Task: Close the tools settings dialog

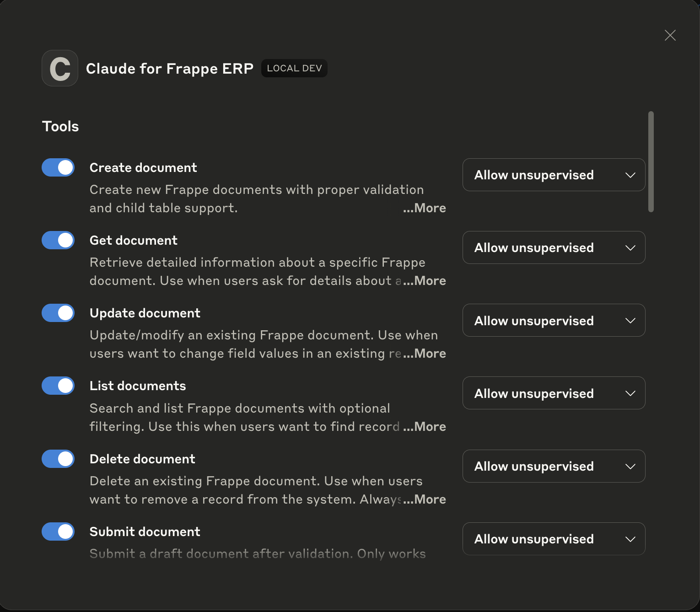Action: [x=670, y=35]
